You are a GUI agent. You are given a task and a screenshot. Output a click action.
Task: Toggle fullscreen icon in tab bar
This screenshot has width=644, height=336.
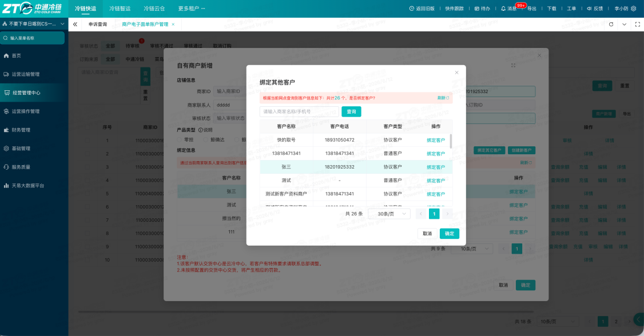(638, 24)
